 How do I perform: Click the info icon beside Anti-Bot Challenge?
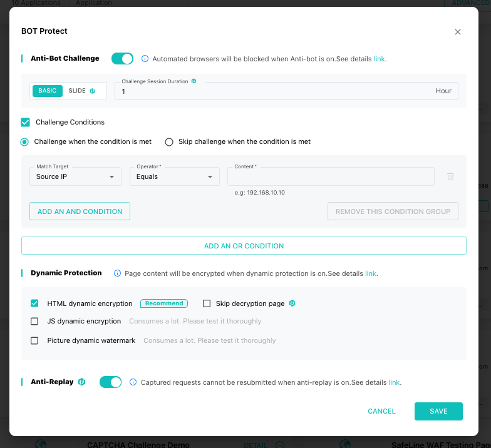click(145, 59)
